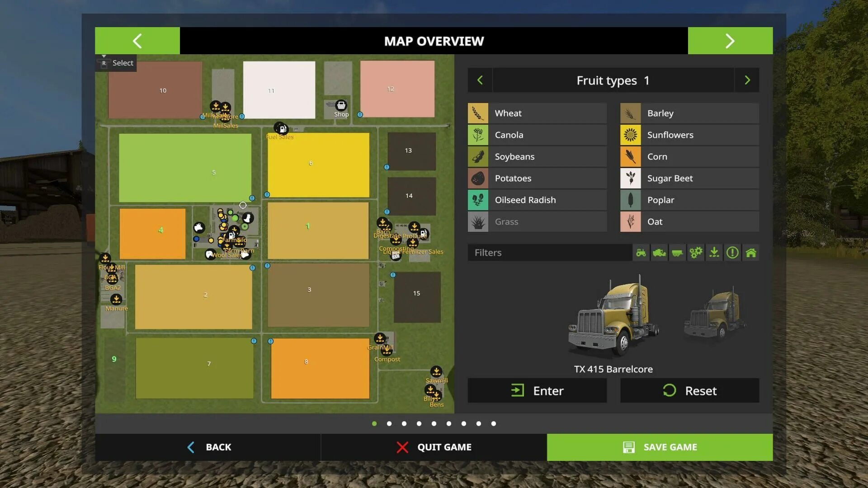Toggle the unloading points filter icon
Viewport: 868px width, 488px height.
click(x=714, y=253)
